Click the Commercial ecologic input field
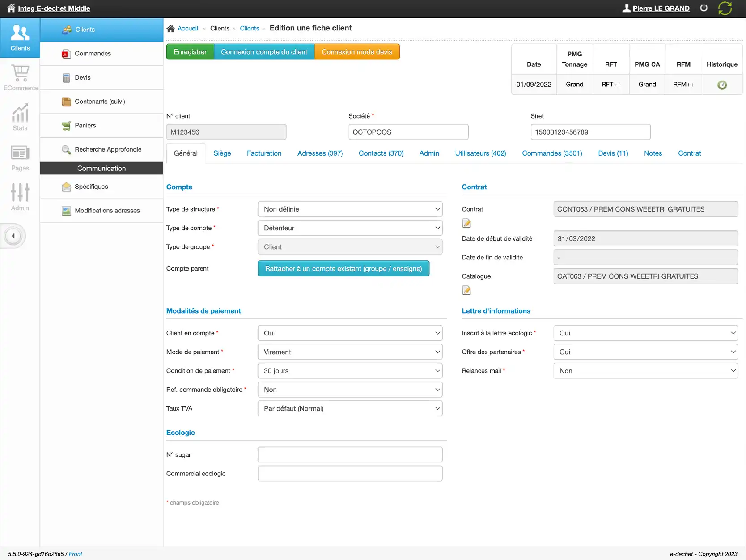Image resolution: width=746 pixels, height=560 pixels. pos(350,473)
